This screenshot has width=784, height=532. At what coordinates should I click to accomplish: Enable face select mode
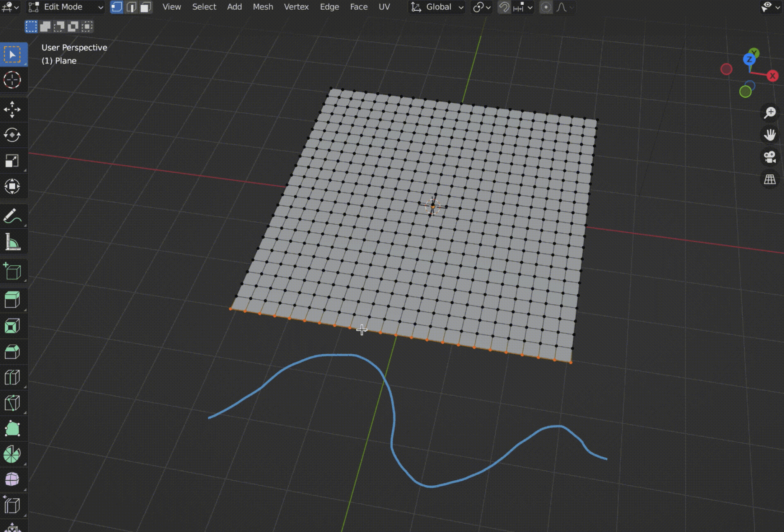pyautogui.click(x=145, y=7)
